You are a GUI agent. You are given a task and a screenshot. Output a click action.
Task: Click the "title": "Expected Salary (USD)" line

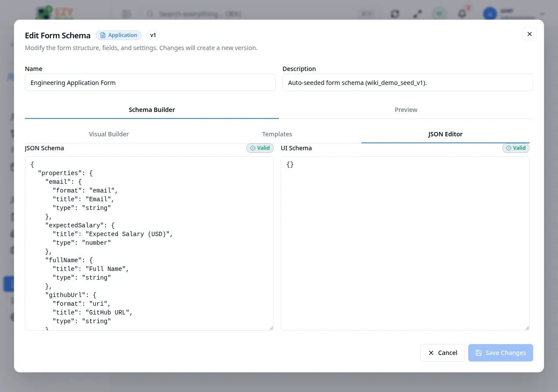[x=113, y=234]
